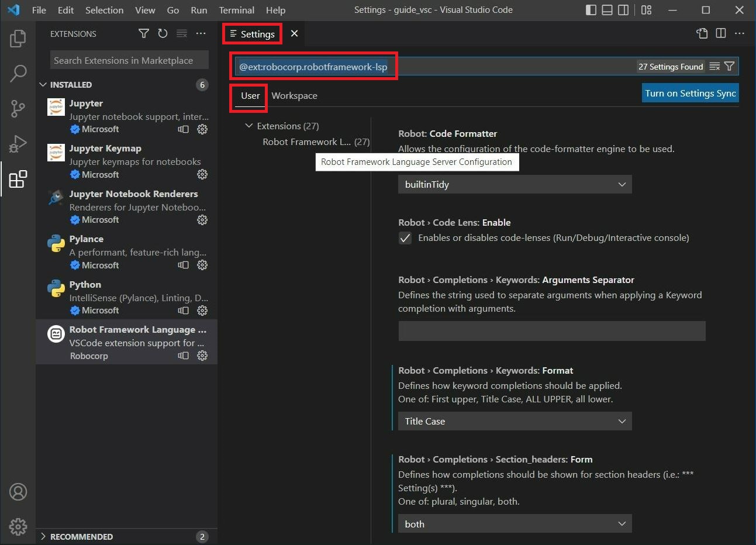Image resolution: width=756 pixels, height=545 pixels.
Task: Select Jupyter Keymap extension entry
Action: (126, 161)
